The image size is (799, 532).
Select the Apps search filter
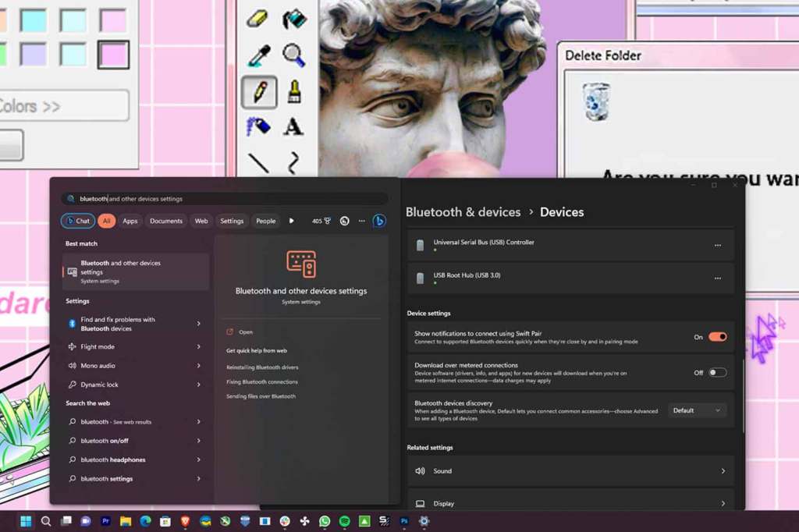coord(130,221)
